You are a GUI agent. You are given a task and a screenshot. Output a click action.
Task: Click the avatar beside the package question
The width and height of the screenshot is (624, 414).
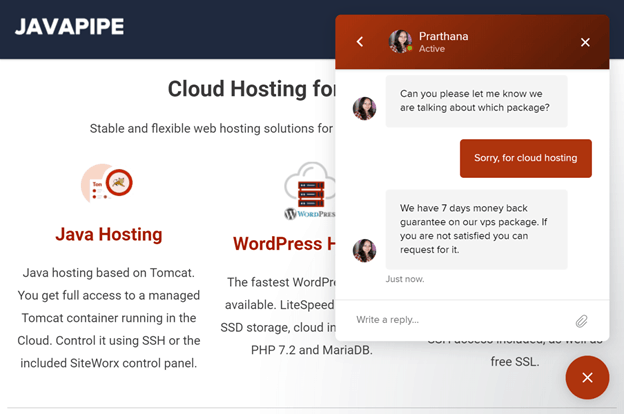[364, 108]
